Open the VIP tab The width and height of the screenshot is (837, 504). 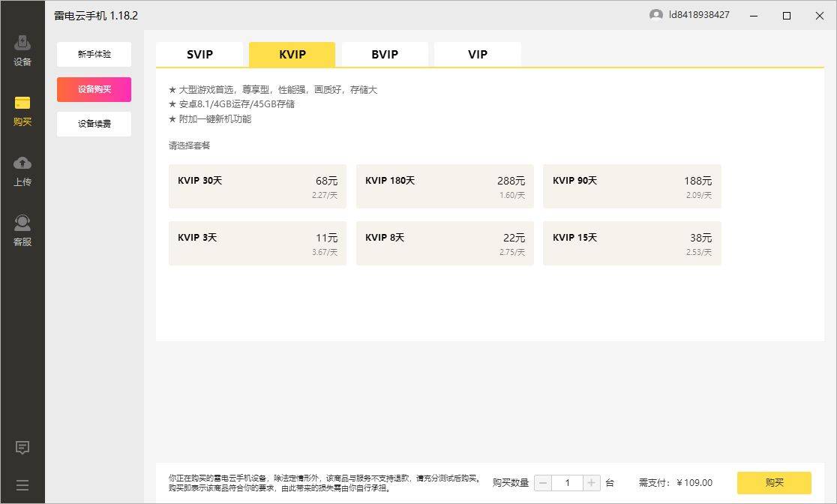click(x=477, y=55)
